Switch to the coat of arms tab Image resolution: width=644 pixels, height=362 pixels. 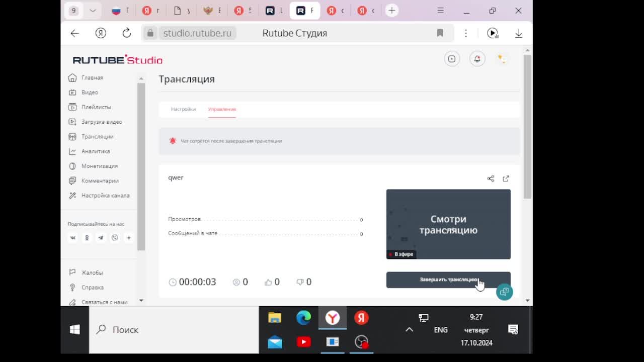212,11
